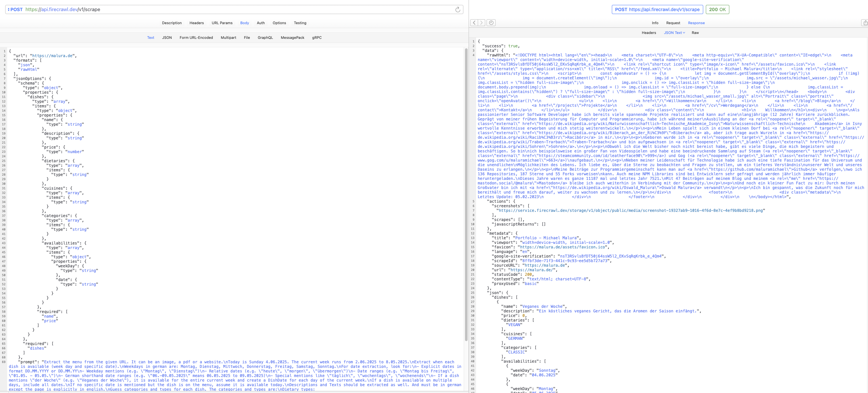Select GraphQL body type
Image resolution: width=868 pixels, height=393 pixels.
(x=265, y=38)
